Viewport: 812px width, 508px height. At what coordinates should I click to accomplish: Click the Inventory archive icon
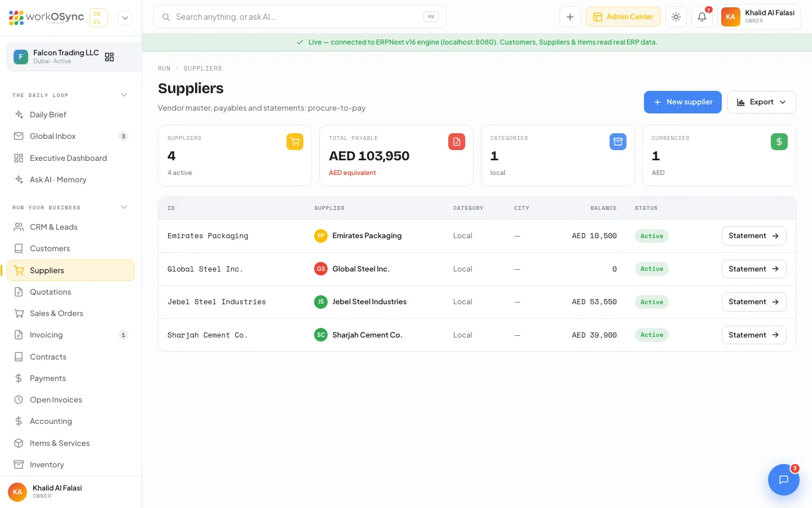pos(19,465)
